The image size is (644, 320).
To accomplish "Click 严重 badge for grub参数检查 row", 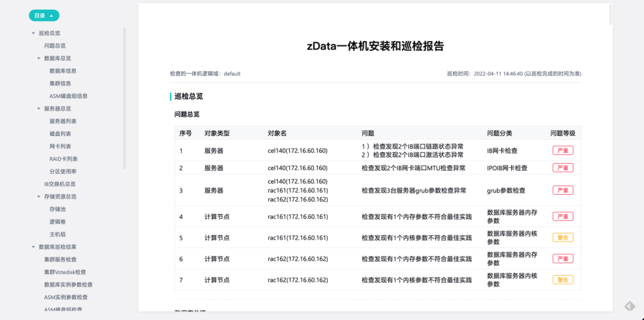I will tap(563, 190).
